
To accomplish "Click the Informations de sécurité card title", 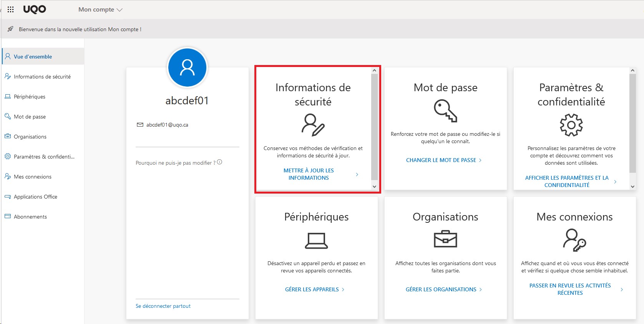I will [313, 95].
